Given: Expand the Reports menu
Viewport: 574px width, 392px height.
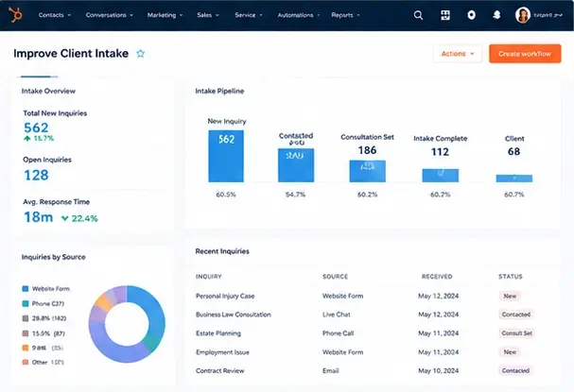Looking at the screenshot, I should tap(345, 15).
